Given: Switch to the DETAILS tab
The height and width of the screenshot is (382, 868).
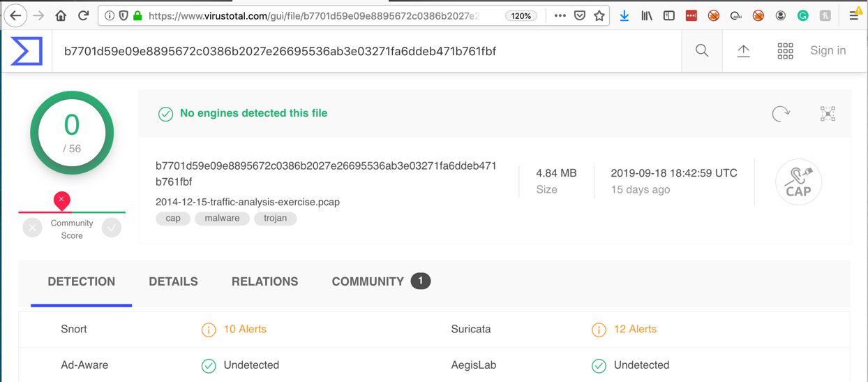Looking at the screenshot, I should [173, 281].
